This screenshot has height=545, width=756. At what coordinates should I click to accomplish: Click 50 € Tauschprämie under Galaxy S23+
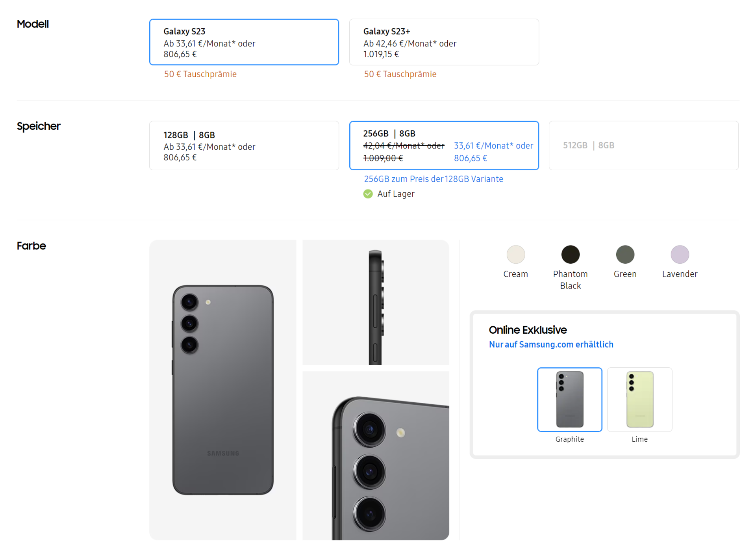click(400, 74)
